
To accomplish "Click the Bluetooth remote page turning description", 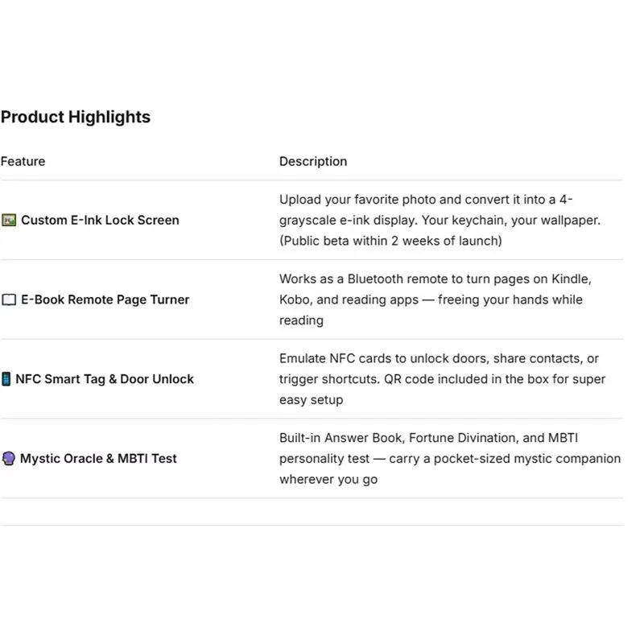I will pos(436,299).
